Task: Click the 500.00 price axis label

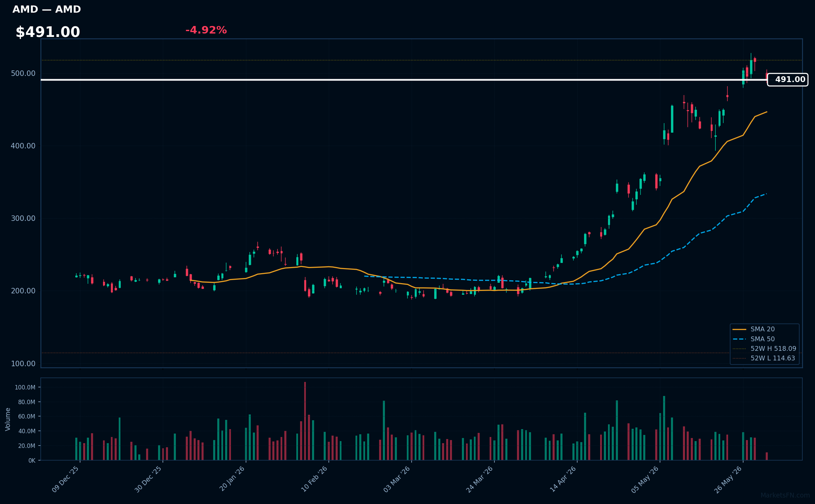Action: pyautogui.click(x=23, y=74)
